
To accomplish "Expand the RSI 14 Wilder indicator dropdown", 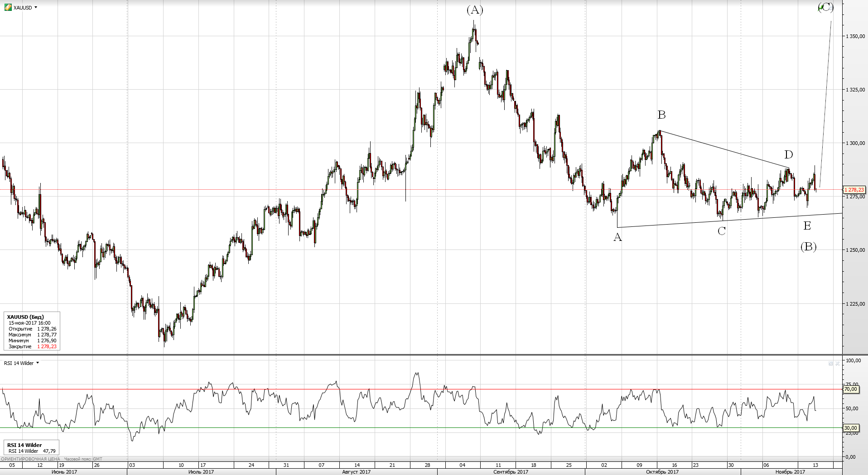I will click(x=38, y=363).
